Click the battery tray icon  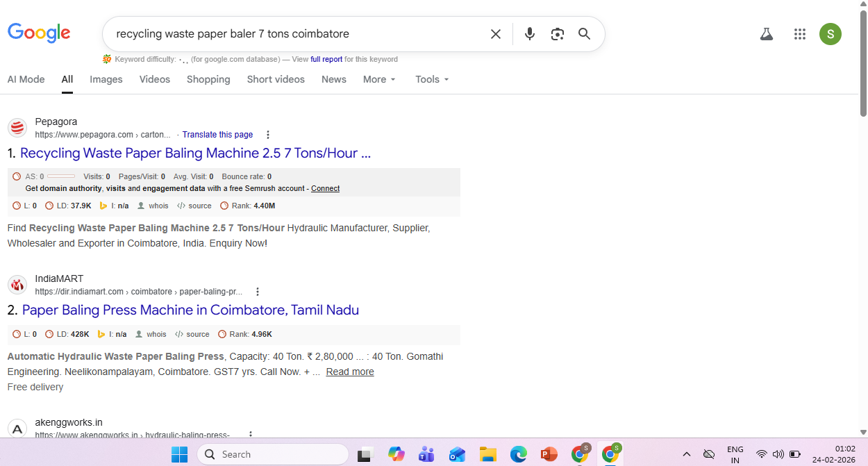click(x=794, y=454)
